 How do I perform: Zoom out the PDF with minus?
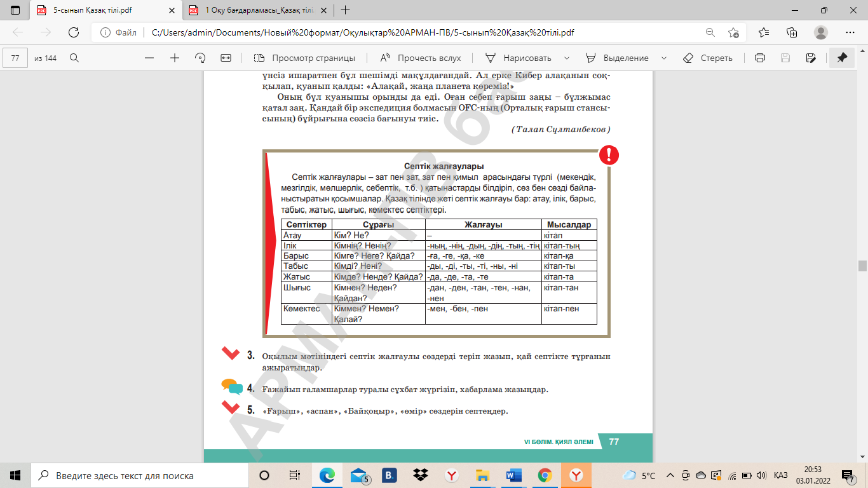[x=149, y=58]
